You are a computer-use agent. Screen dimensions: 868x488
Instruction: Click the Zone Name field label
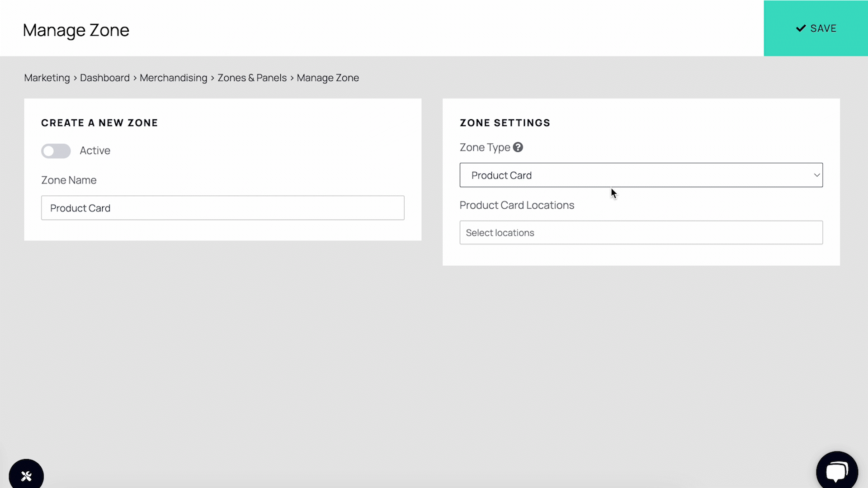pos(69,180)
